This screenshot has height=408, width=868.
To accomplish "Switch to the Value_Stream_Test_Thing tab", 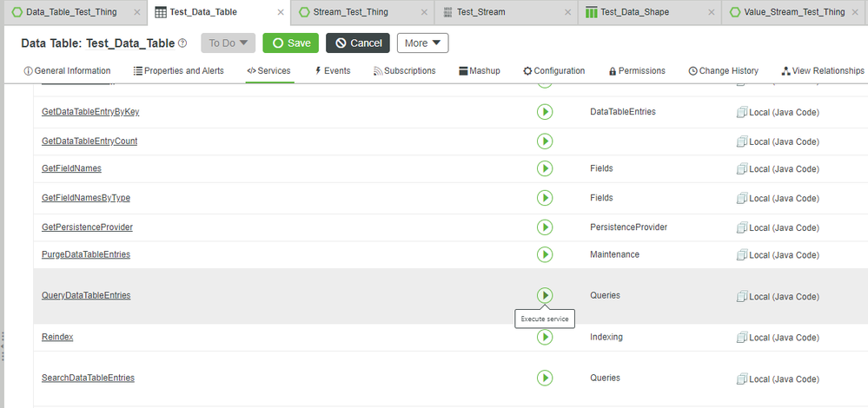I will pos(794,11).
